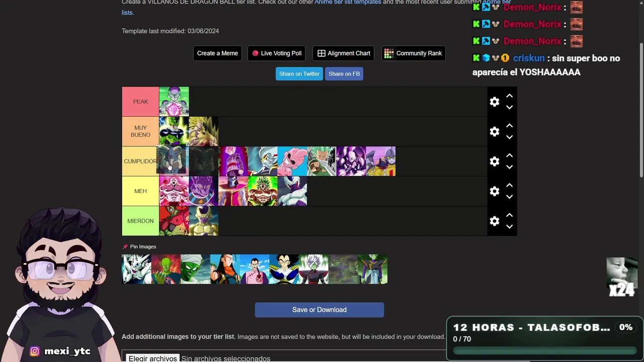644x362 pixels.
Task: Click criskun username in chat overlay
Action: 529,58
